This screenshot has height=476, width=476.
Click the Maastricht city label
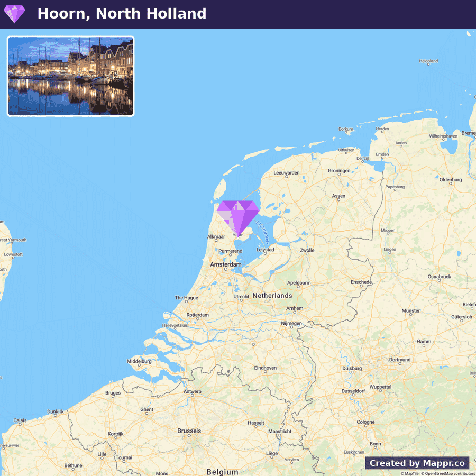coord(280,432)
